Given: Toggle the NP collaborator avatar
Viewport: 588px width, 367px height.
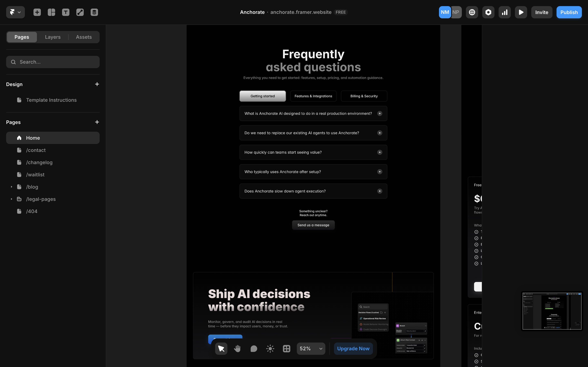Looking at the screenshot, I should pyautogui.click(x=456, y=12).
